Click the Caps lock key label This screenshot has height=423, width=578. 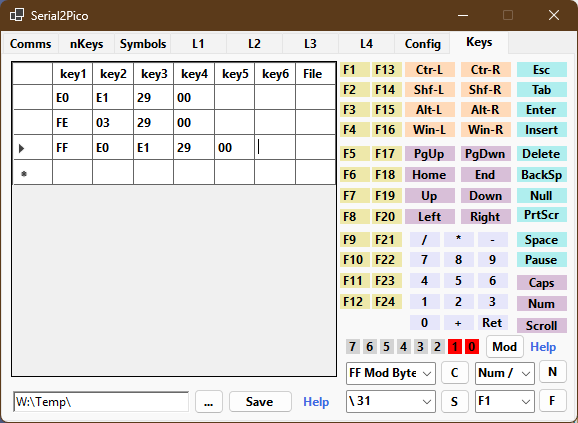tap(542, 283)
